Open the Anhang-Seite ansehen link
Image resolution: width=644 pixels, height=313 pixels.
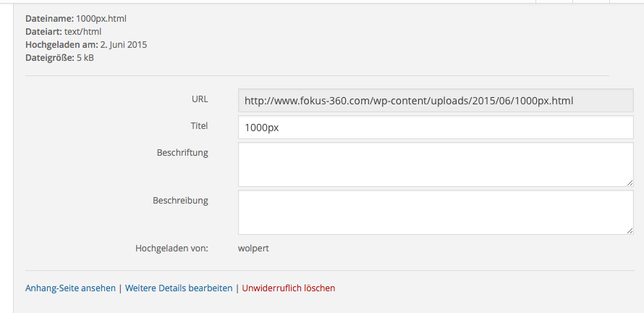(70, 288)
